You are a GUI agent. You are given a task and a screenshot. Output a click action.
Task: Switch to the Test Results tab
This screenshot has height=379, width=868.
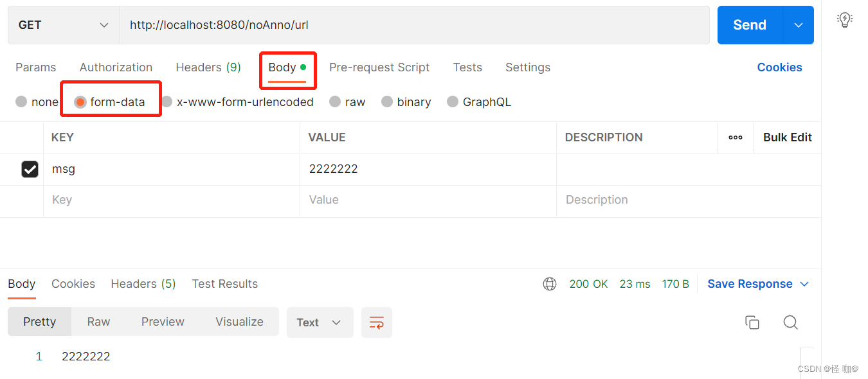click(x=224, y=284)
